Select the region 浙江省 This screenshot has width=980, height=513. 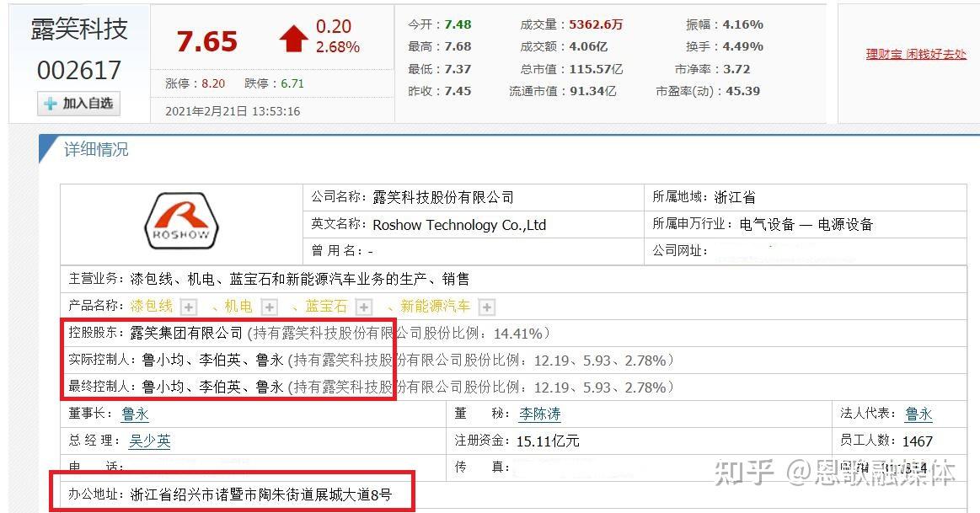pyautogui.click(x=735, y=197)
